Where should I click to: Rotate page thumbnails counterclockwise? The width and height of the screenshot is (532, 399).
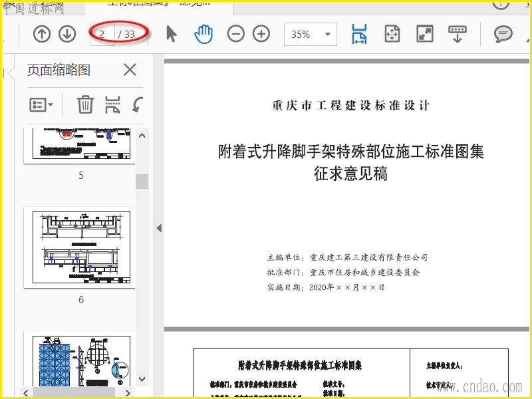(138, 104)
